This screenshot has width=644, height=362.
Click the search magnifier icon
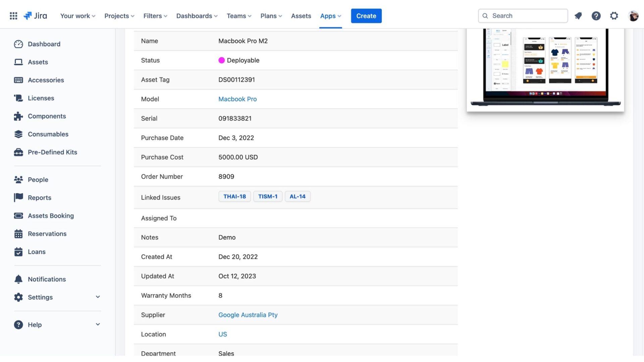485,16
